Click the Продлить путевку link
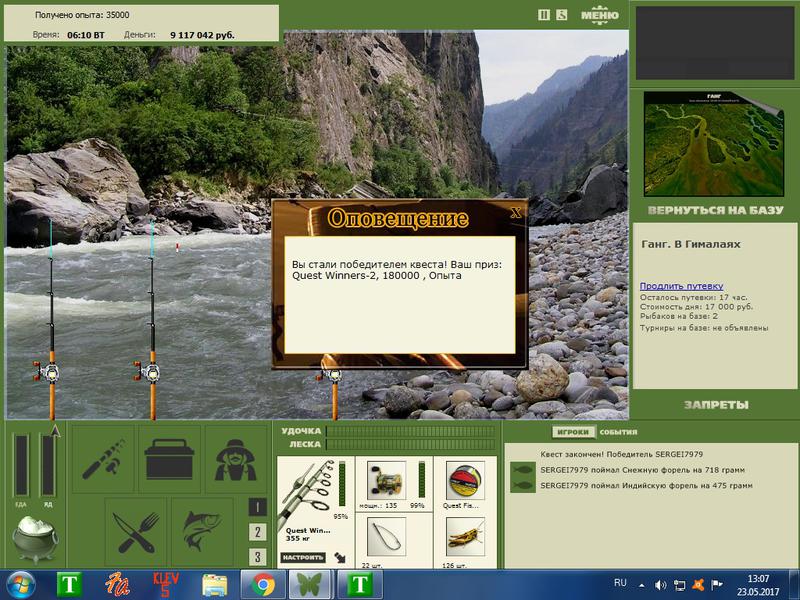 click(x=681, y=286)
